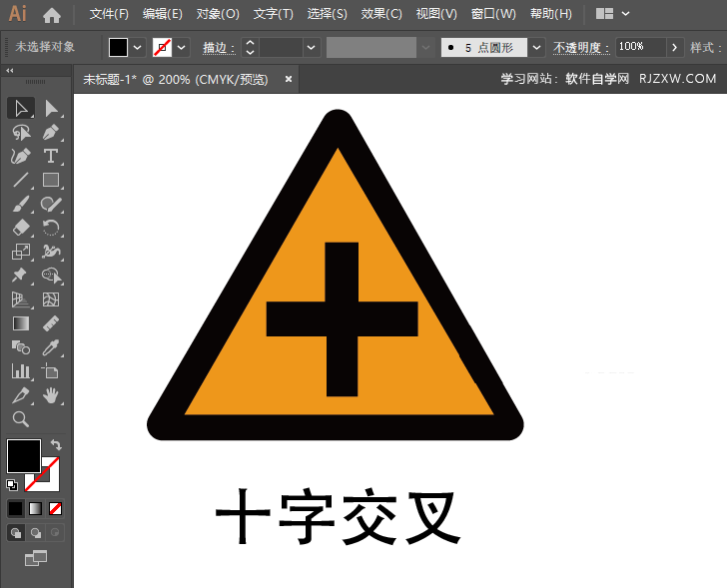
Task: Click the black fill swatch in control bar
Action: pos(118,47)
